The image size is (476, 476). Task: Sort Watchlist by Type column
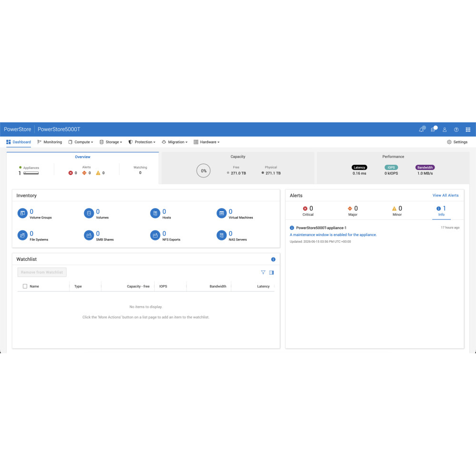78,286
